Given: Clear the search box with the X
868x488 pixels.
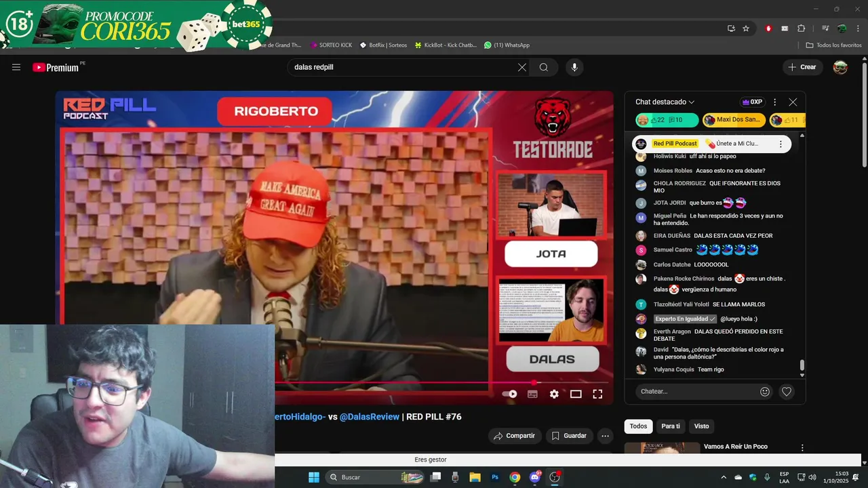Looking at the screenshot, I should (x=521, y=67).
